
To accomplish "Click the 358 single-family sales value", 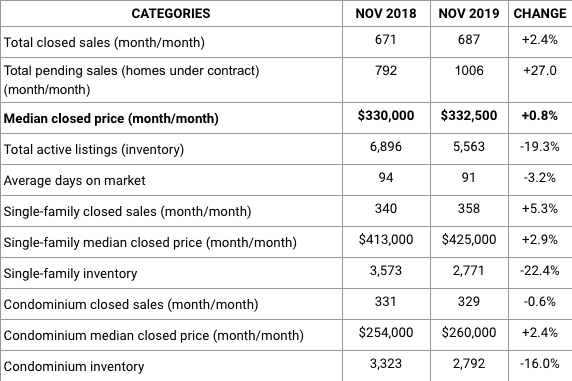I will [x=469, y=208].
